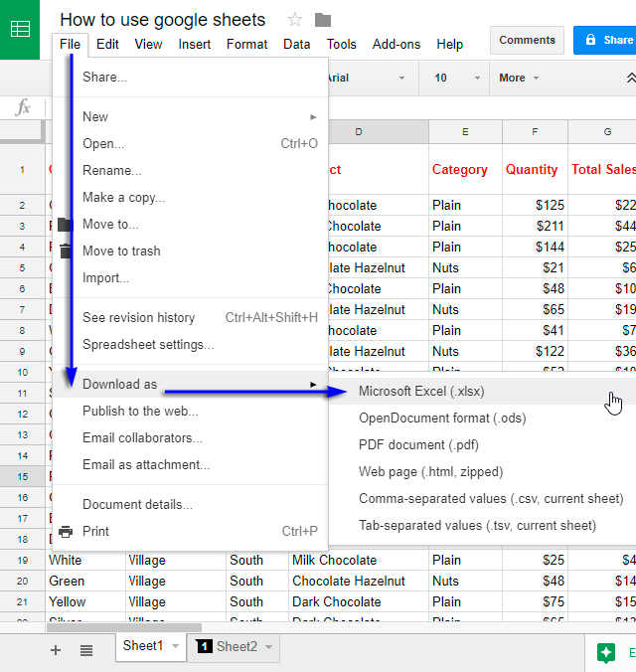Open the Help menu

(x=449, y=44)
